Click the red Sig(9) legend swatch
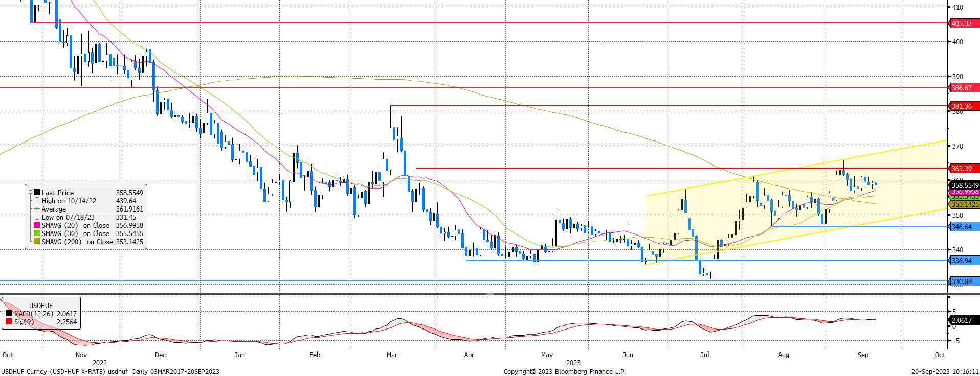The height and width of the screenshot is (376, 980). pos(9,322)
